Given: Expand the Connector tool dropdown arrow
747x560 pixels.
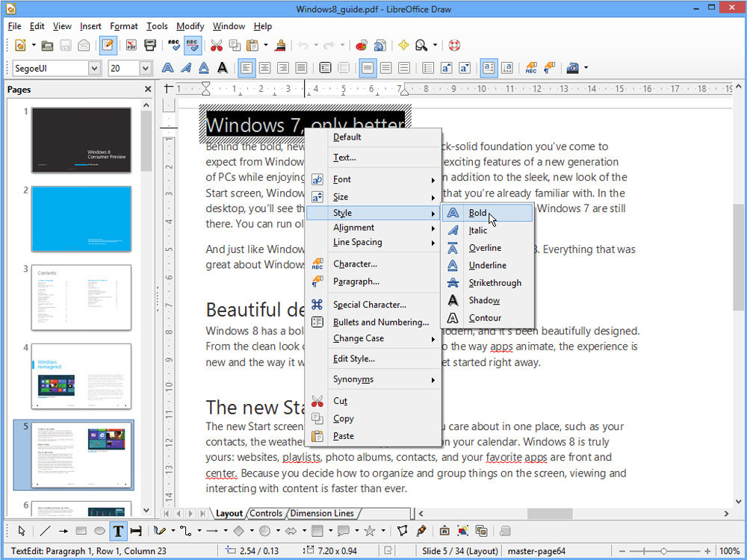Looking at the screenshot, I should (x=199, y=531).
